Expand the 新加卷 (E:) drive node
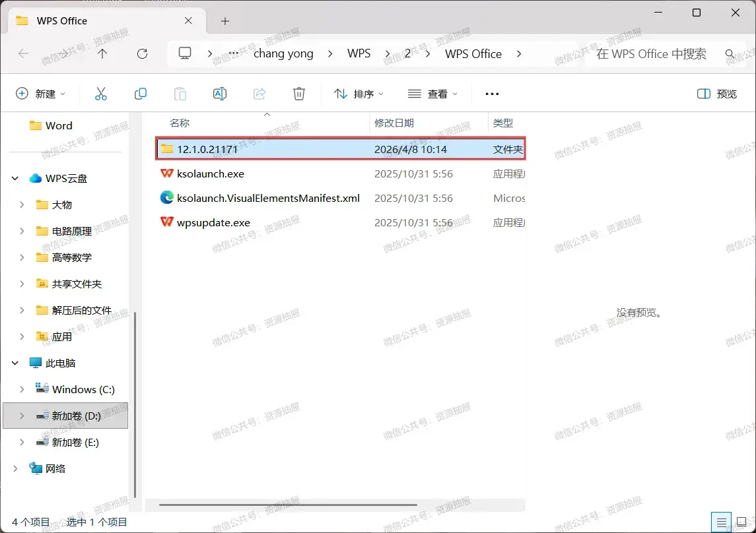The image size is (756, 533). pyautogui.click(x=22, y=442)
